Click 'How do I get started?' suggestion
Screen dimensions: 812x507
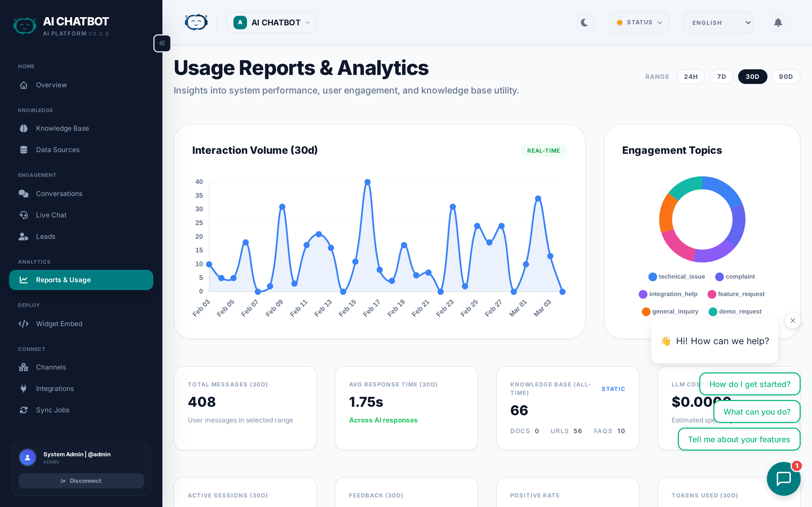coord(750,384)
